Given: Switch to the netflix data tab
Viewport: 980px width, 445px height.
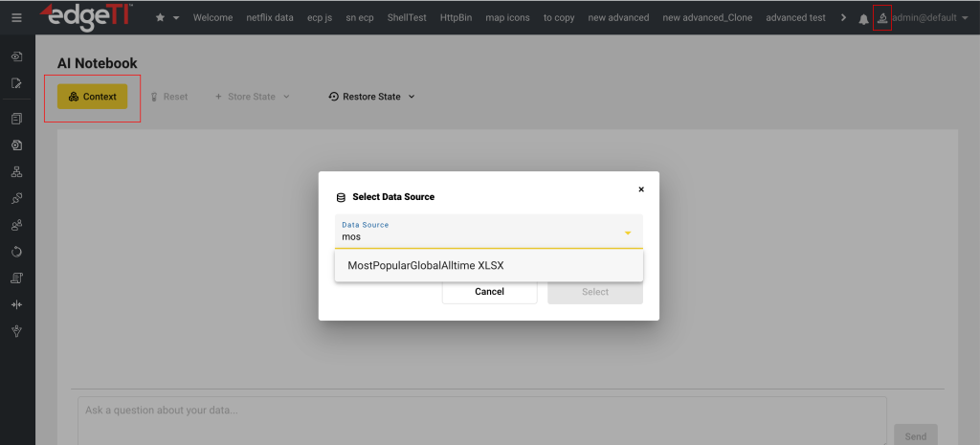Looking at the screenshot, I should tap(270, 18).
